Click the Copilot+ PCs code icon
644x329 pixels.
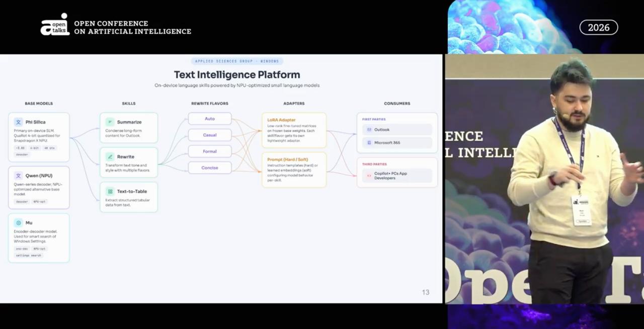(369, 176)
